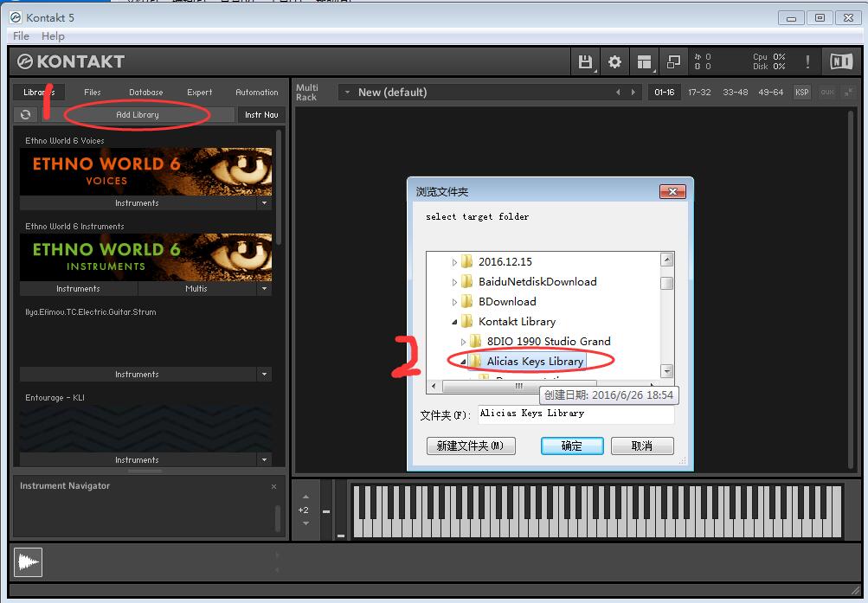Collapse the Alicias Keys Library node
Image resolution: width=868 pixels, height=603 pixels.
tap(463, 362)
